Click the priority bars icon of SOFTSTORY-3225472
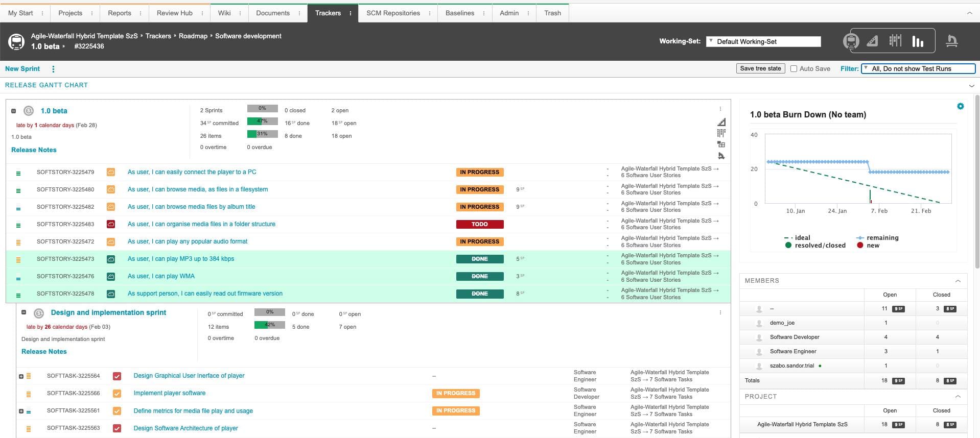 click(x=18, y=242)
